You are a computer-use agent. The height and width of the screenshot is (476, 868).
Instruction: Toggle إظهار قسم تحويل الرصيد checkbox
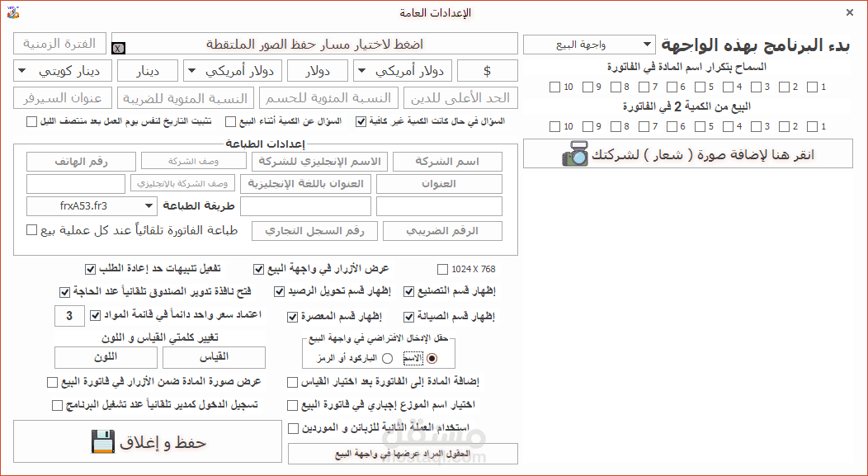[279, 291]
